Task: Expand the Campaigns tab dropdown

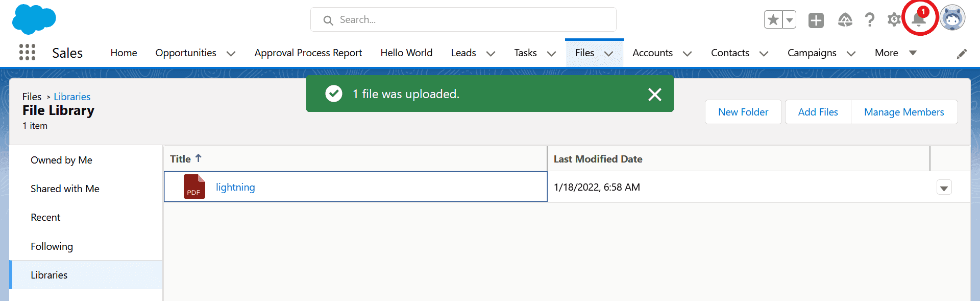Action: [x=851, y=54]
